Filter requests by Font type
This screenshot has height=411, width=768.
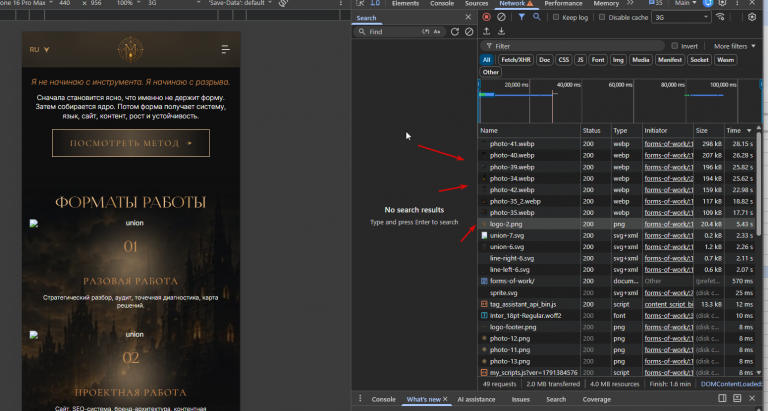598,60
